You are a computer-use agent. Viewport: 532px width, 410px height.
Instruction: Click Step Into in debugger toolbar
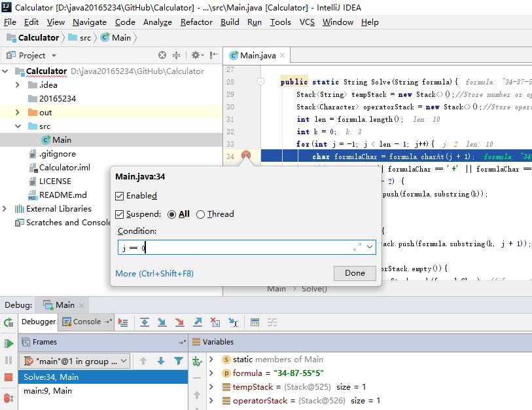tap(162, 322)
